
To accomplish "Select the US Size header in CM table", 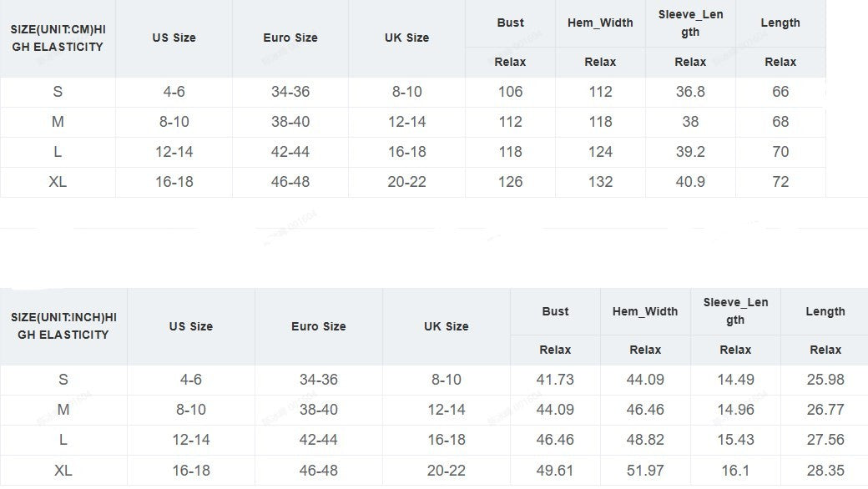I will coord(174,38).
